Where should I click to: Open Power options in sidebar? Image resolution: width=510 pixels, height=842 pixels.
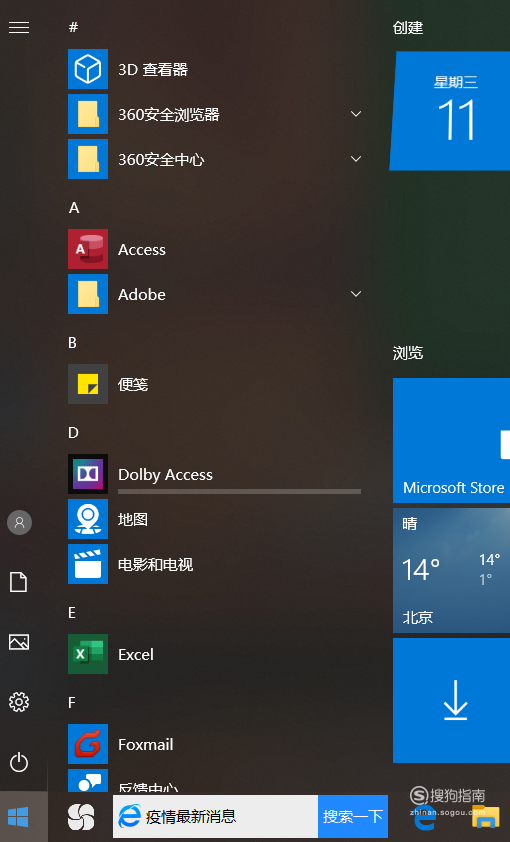pos(19,762)
